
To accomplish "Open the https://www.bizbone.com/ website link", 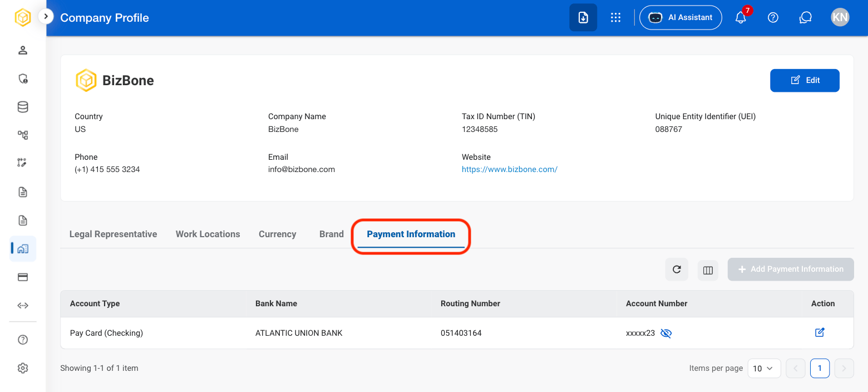I will click(x=510, y=169).
